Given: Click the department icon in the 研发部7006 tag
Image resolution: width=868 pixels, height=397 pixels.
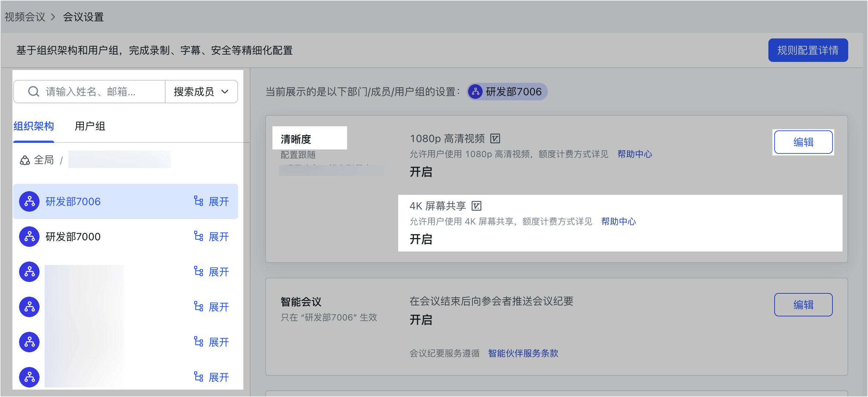Looking at the screenshot, I should pos(475,92).
